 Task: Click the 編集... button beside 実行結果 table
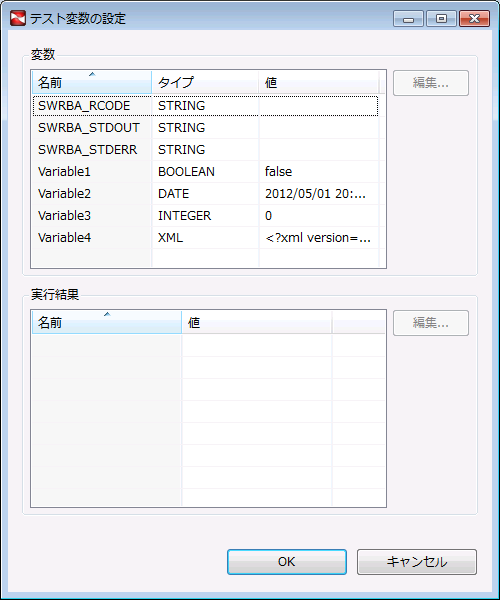click(x=431, y=323)
